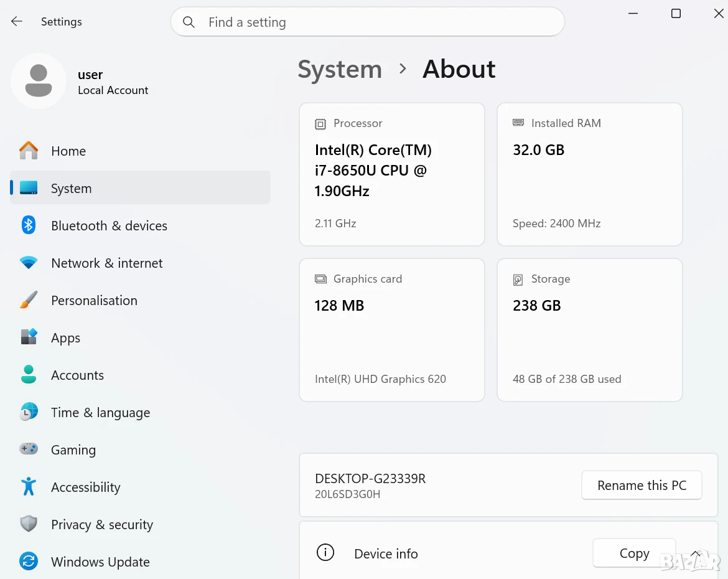Screen dimensions: 728x579
Task: Click the Storage disk icon
Action: pos(518,280)
